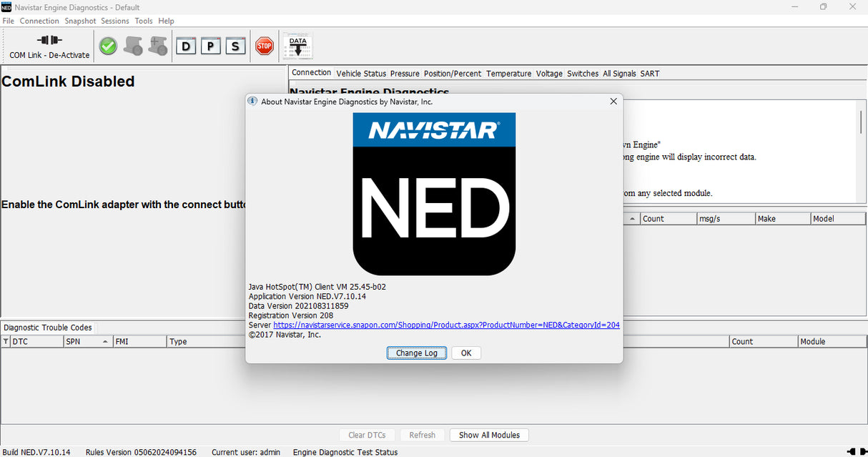Click the Show All Modules button

pyautogui.click(x=489, y=435)
